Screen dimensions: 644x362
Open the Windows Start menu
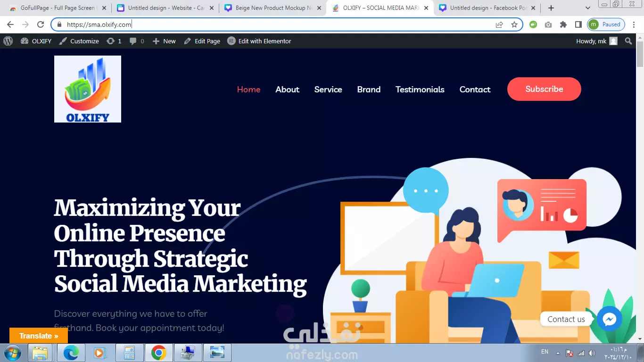(x=13, y=353)
